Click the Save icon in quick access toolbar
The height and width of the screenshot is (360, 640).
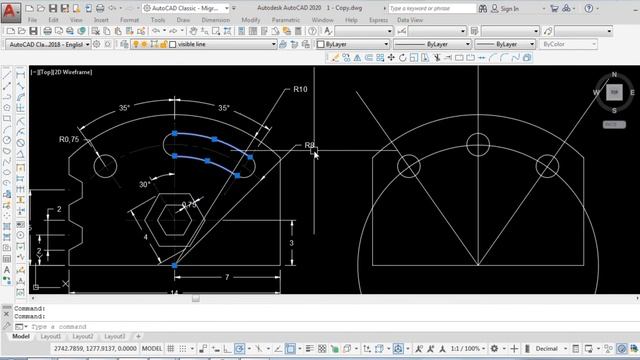[53, 8]
